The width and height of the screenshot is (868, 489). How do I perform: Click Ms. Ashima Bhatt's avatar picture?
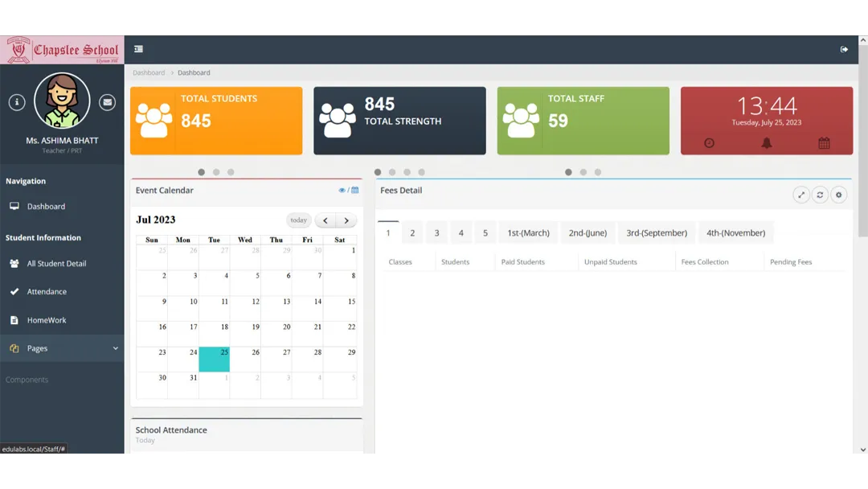point(62,101)
